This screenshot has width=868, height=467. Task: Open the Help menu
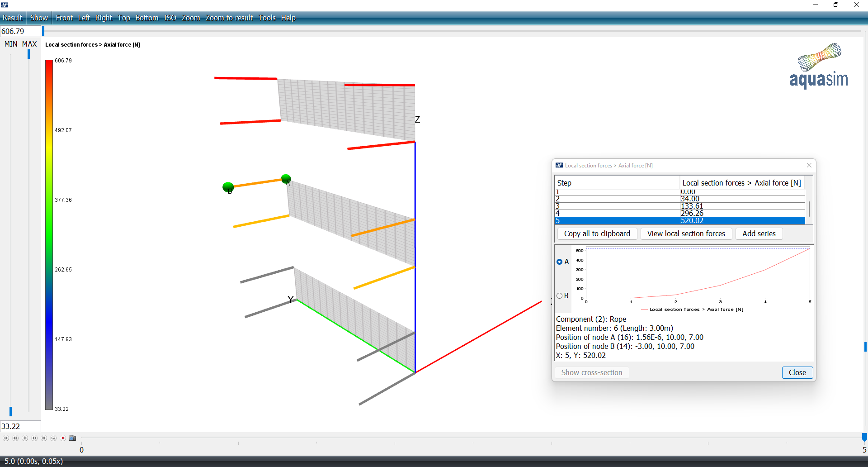288,18
